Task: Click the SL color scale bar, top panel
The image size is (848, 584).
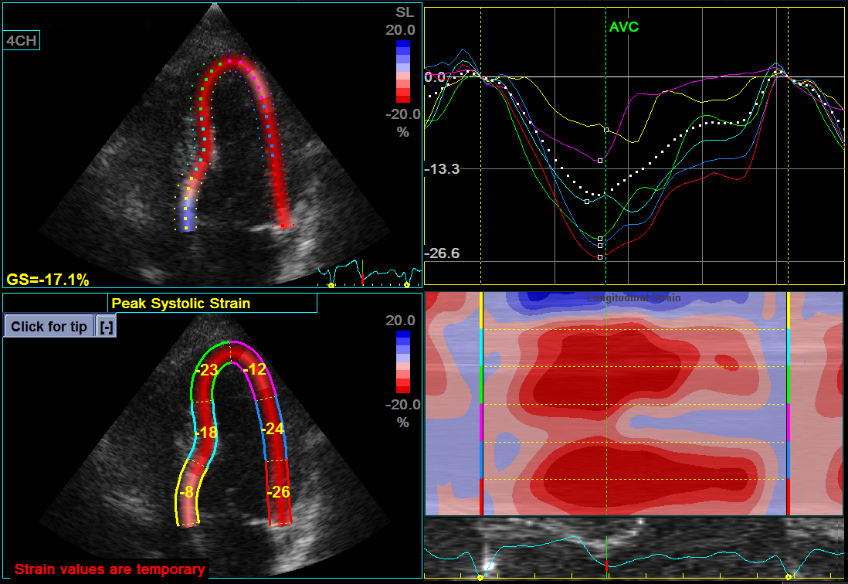Action: pos(402,71)
